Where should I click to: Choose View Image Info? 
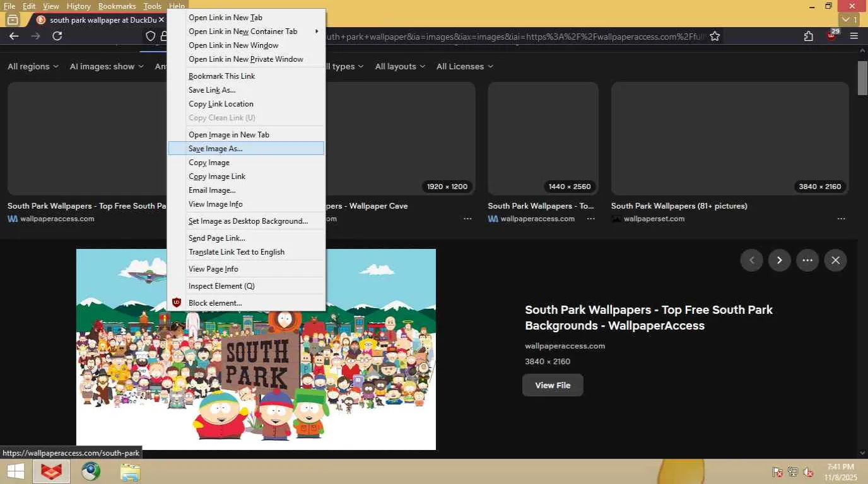pyautogui.click(x=246, y=204)
